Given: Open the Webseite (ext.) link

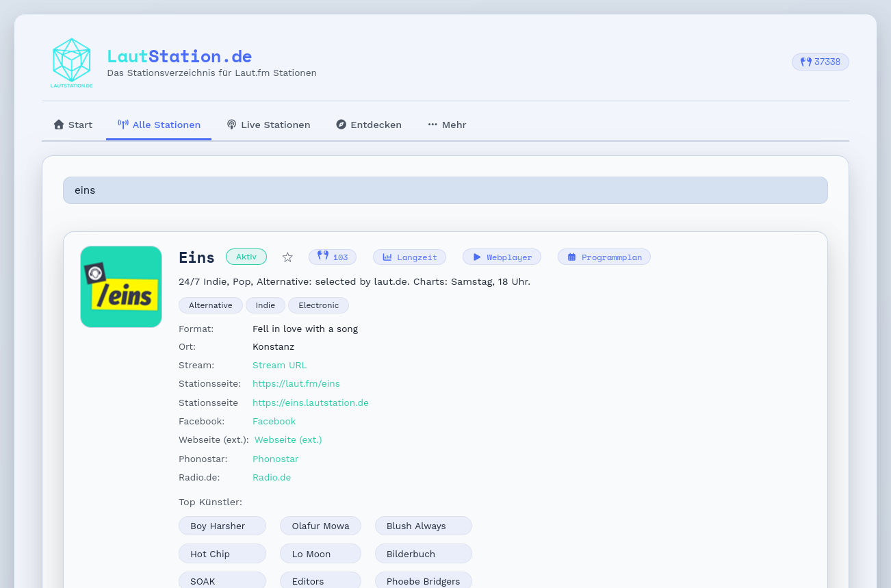Looking at the screenshot, I should (288, 440).
